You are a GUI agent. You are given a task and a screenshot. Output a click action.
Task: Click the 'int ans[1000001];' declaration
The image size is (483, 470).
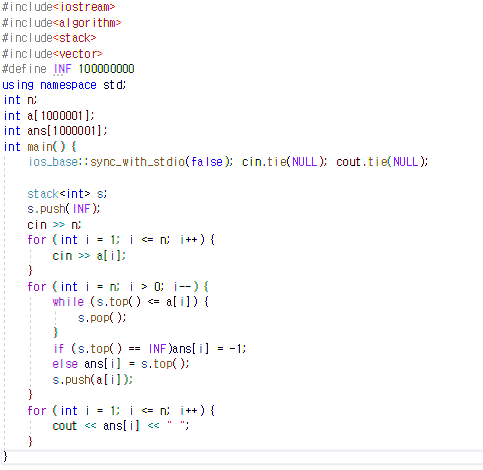pyautogui.click(x=55, y=131)
